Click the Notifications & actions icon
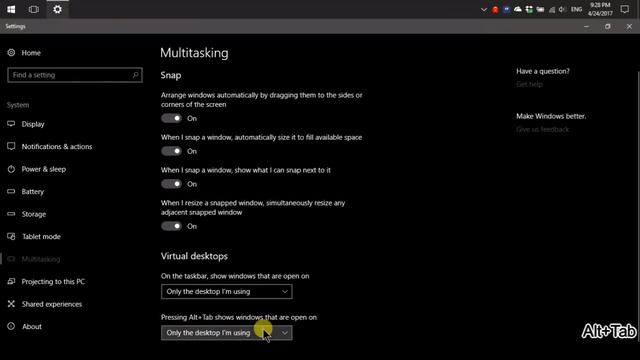Image resolution: width=640 pixels, height=360 pixels. click(11, 146)
